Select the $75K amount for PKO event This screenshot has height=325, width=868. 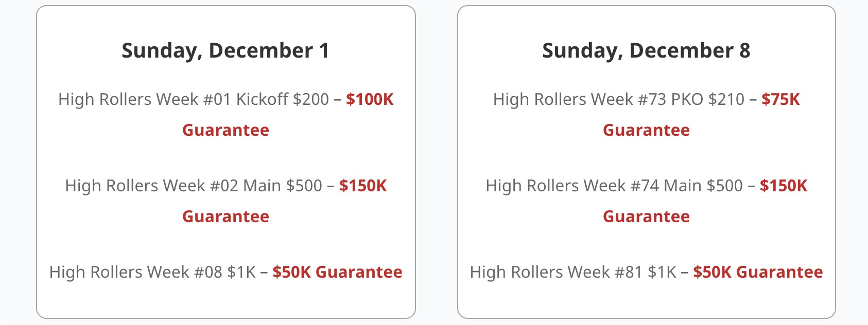click(x=780, y=99)
